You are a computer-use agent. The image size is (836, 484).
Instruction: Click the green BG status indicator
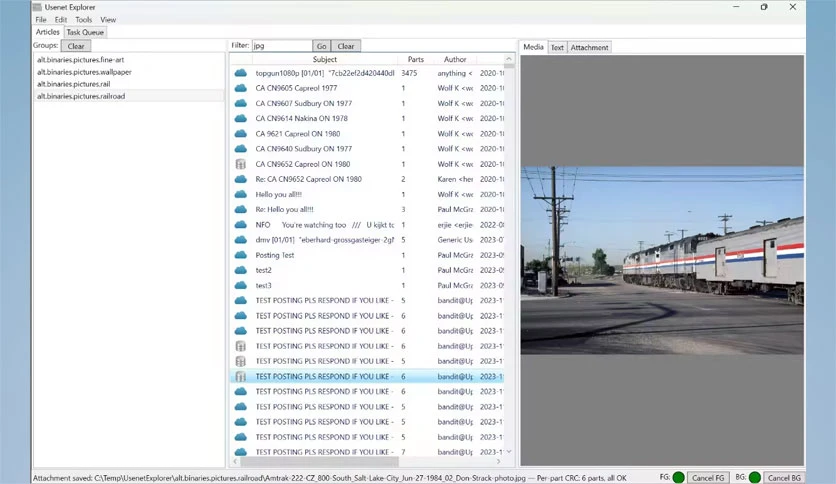point(754,478)
